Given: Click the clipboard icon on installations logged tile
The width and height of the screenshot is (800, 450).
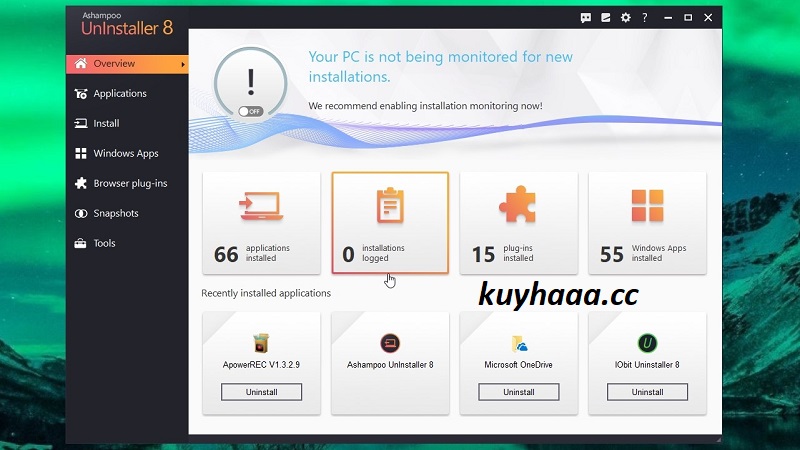Looking at the screenshot, I should pos(390,206).
